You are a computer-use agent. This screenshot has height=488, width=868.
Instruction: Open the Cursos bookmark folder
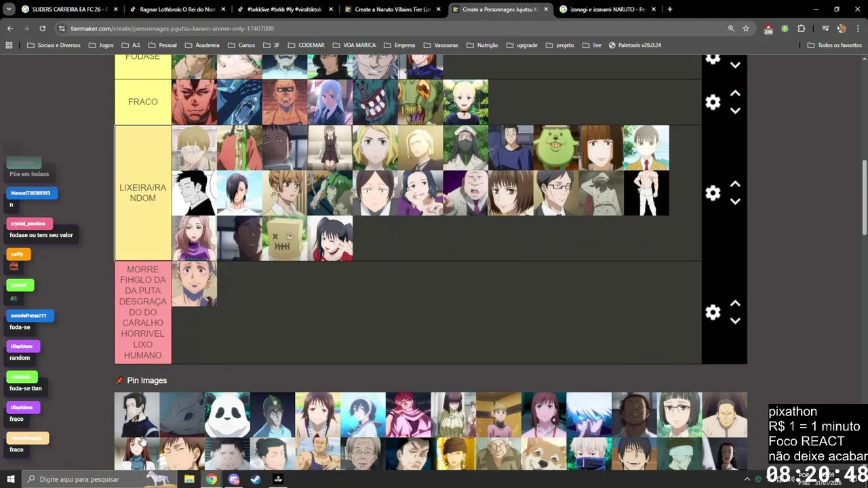[x=241, y=45]
